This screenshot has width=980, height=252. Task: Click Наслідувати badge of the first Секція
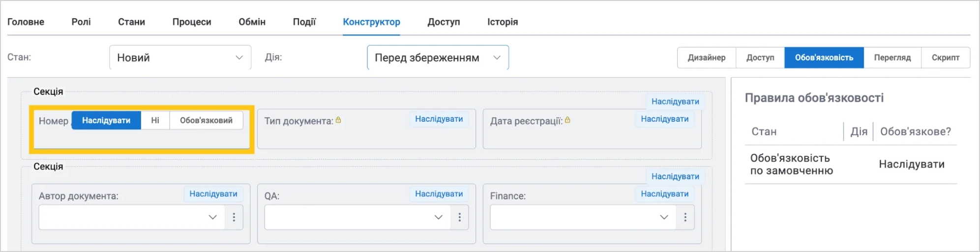pos(675,101)
